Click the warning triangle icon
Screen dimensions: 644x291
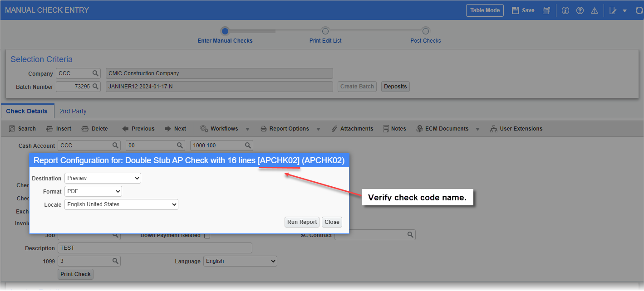[595, 10]
